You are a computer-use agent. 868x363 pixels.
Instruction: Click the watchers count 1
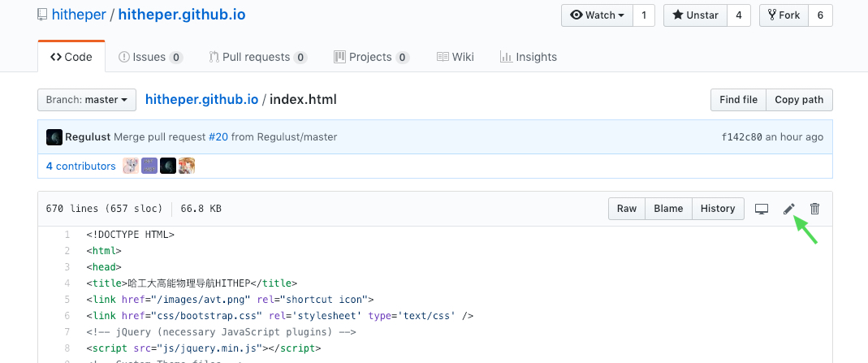coord(644,15)
